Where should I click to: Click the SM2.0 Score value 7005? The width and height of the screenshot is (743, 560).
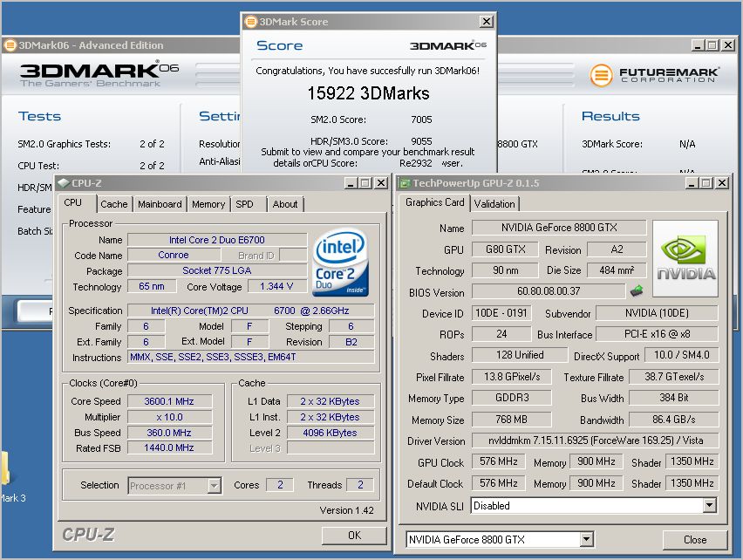click(x=421, y=120)
